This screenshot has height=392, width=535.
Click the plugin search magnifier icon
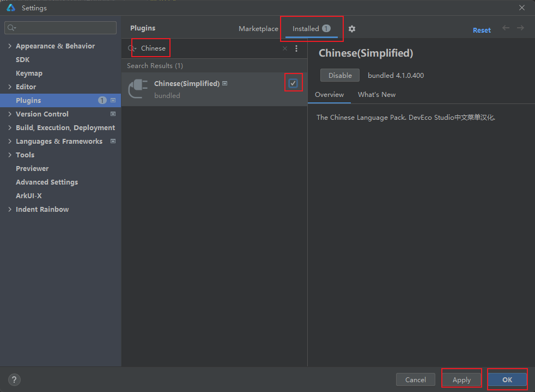coord(132,48)
